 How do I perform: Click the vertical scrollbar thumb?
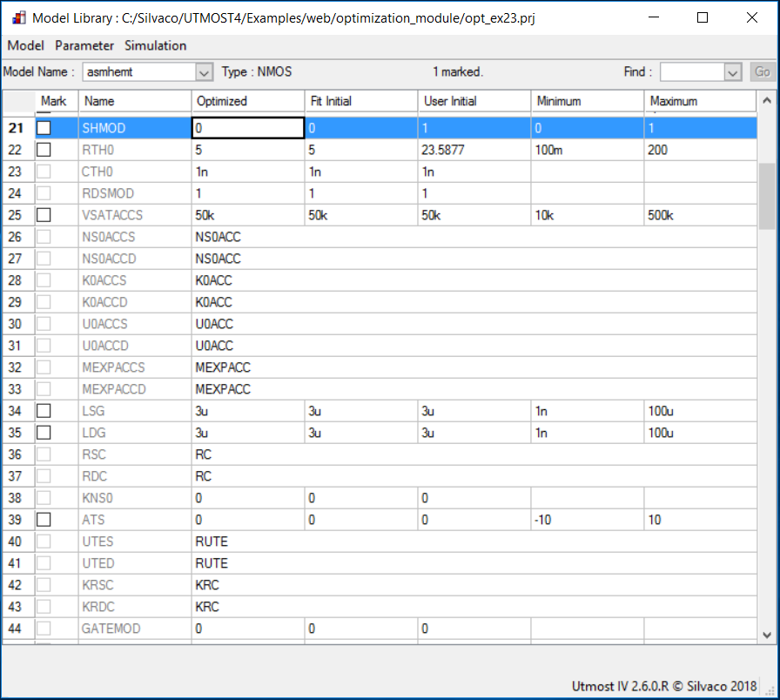767,196
